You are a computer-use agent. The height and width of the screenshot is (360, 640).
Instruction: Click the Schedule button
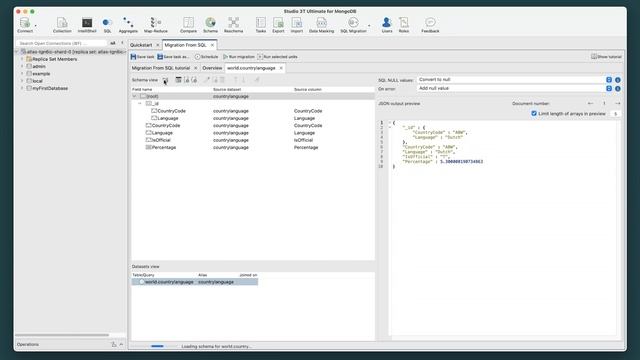[x=207, y=57]
